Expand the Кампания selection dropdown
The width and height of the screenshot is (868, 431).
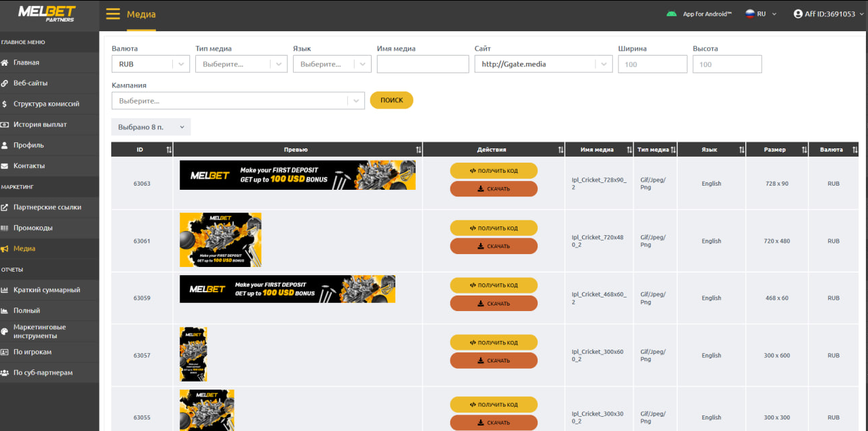coord(238,101)
